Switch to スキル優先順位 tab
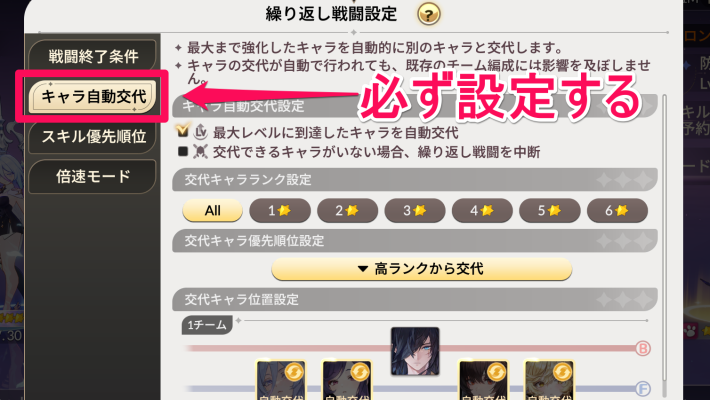The height and width of the screenshot is (400, 710). tap(93, 136)
